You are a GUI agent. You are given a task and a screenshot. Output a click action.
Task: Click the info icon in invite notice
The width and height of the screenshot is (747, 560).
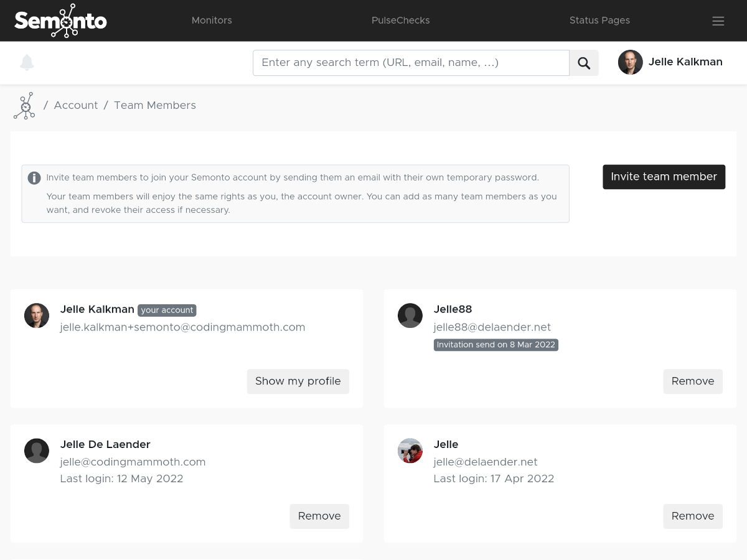(34, 178)
